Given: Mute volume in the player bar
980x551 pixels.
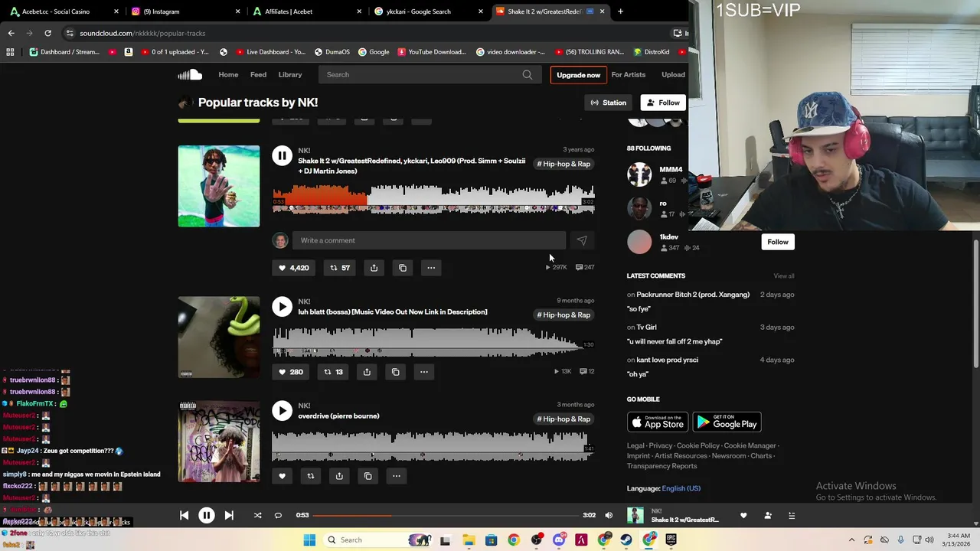Looking at the screenshot, I should pyautogui.click(x=609, y=515).
